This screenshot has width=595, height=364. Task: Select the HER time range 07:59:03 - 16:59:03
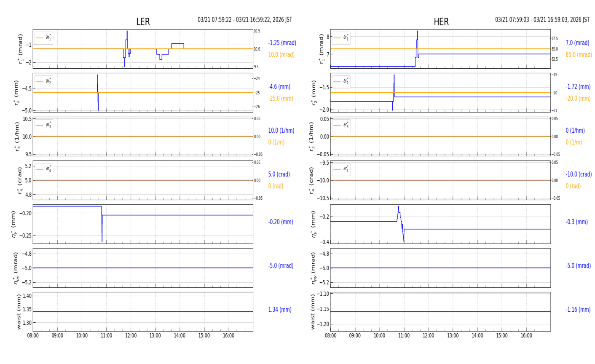pyautogui.click(x=542, y=20)
